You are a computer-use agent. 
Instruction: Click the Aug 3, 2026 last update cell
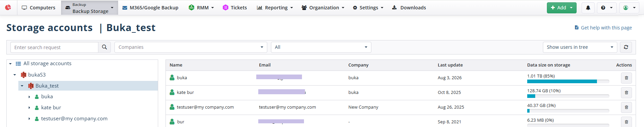click(449, 78)
